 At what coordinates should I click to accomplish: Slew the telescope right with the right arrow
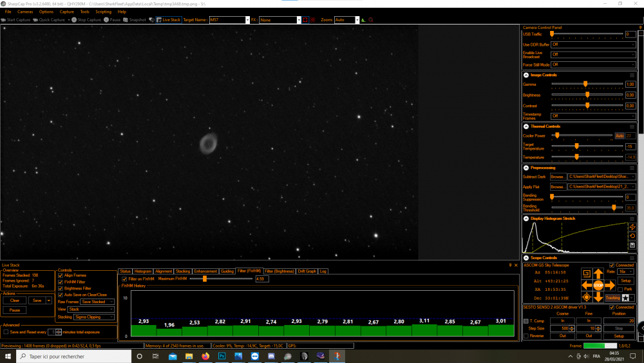pos(610,285)
